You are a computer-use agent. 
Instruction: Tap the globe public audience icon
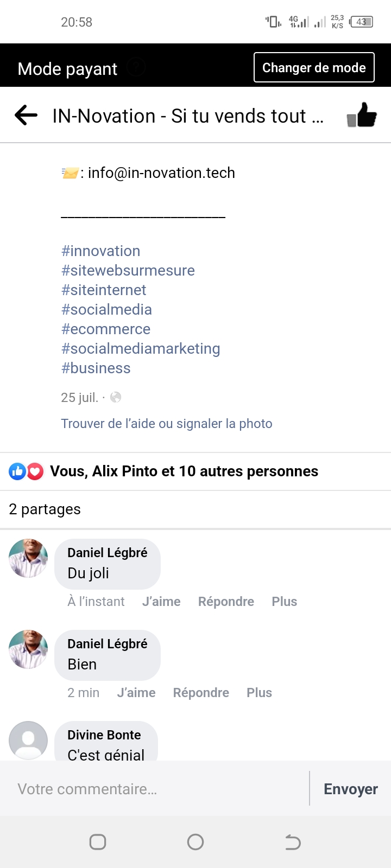[x=116, y=398]
